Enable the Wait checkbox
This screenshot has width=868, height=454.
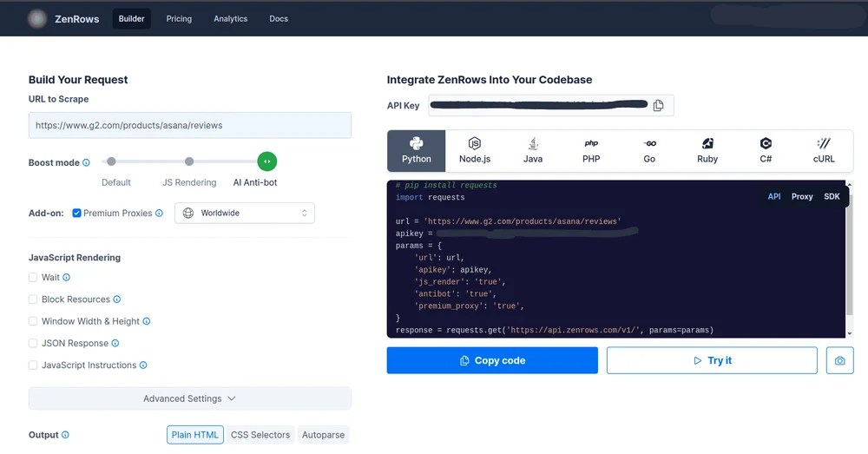click(33, 278)
